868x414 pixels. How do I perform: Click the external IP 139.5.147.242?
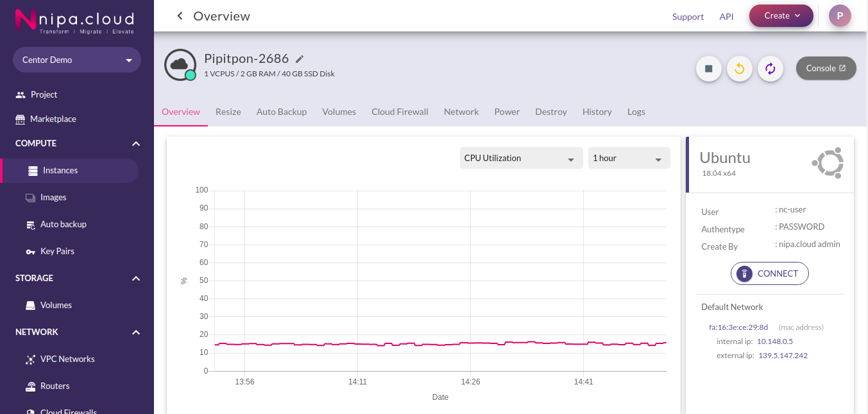click(783, 356)
